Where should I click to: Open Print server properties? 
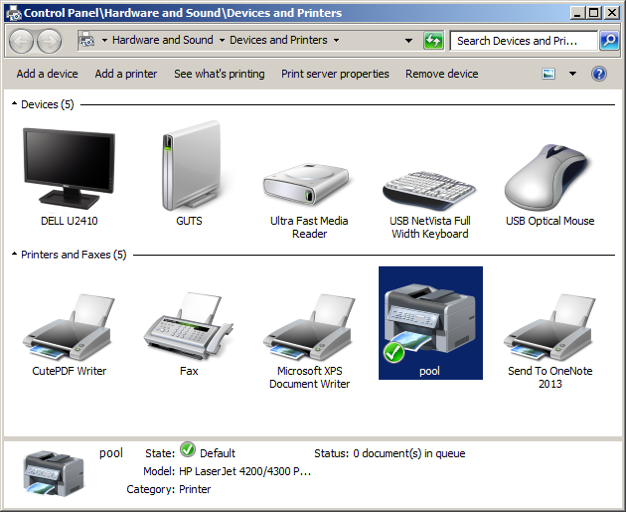click(335, 74)
